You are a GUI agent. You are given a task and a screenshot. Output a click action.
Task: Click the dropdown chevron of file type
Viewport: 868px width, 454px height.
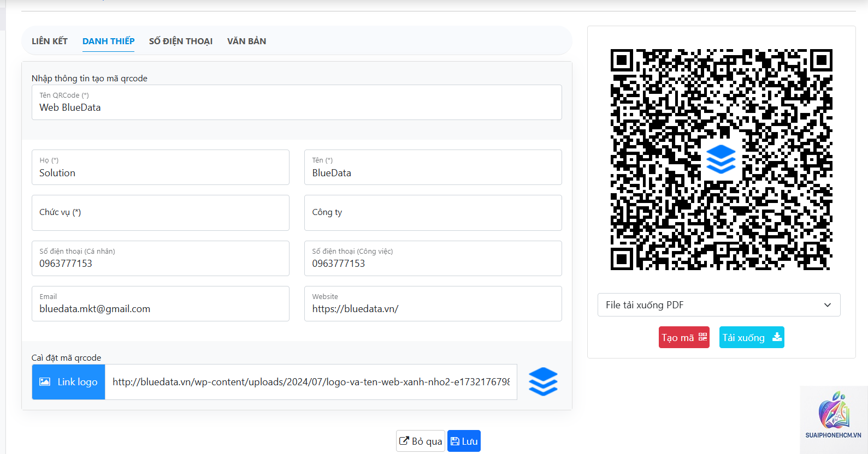828,305
